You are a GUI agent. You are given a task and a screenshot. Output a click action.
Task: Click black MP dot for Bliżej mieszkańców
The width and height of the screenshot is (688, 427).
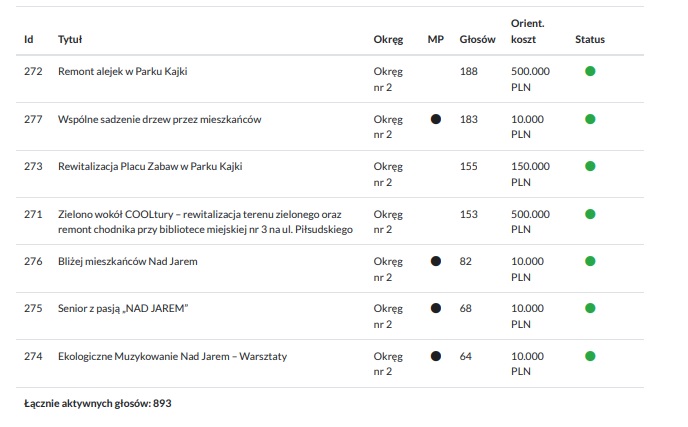pyautogui.click(x=435, y=261)
